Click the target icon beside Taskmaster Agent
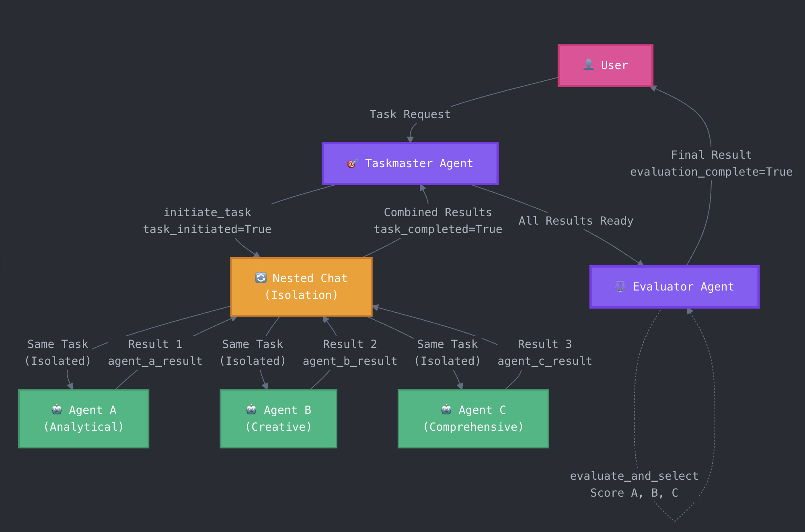This screenshot has height=532, width=805. (x=352, y=164)
